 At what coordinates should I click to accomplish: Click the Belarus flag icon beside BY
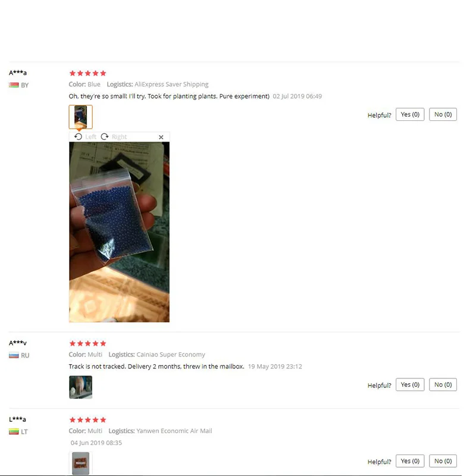click(14, 85)
